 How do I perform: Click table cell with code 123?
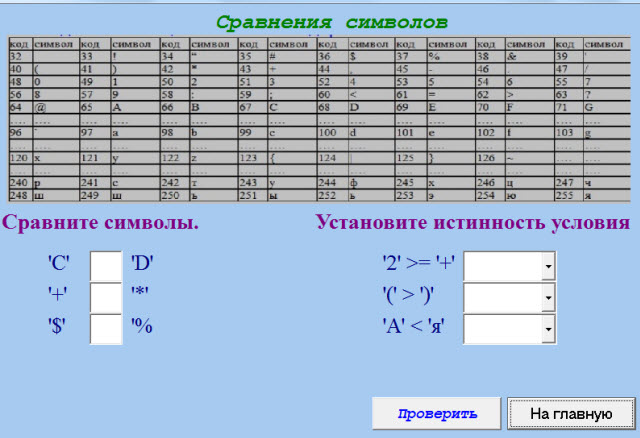point(253,158)
